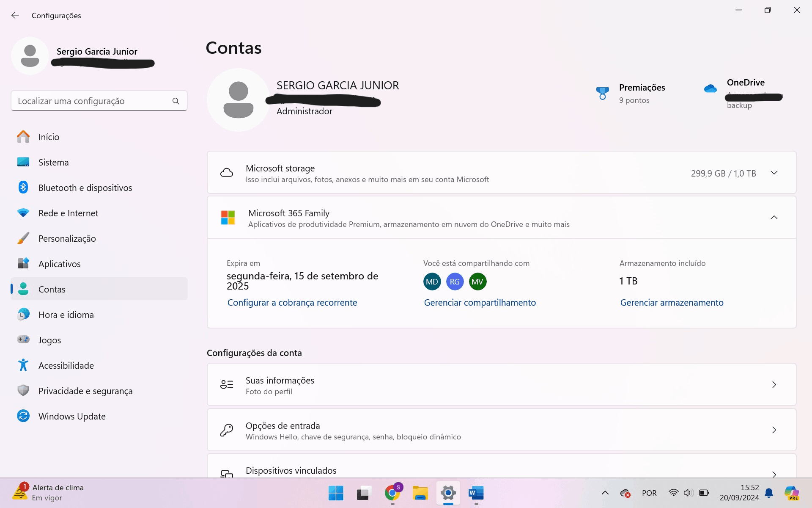Screen dimensions: 812x508
Task: Select Bluetooth e dispositivos
Action: pyautogui.click(x=99, y=188)
